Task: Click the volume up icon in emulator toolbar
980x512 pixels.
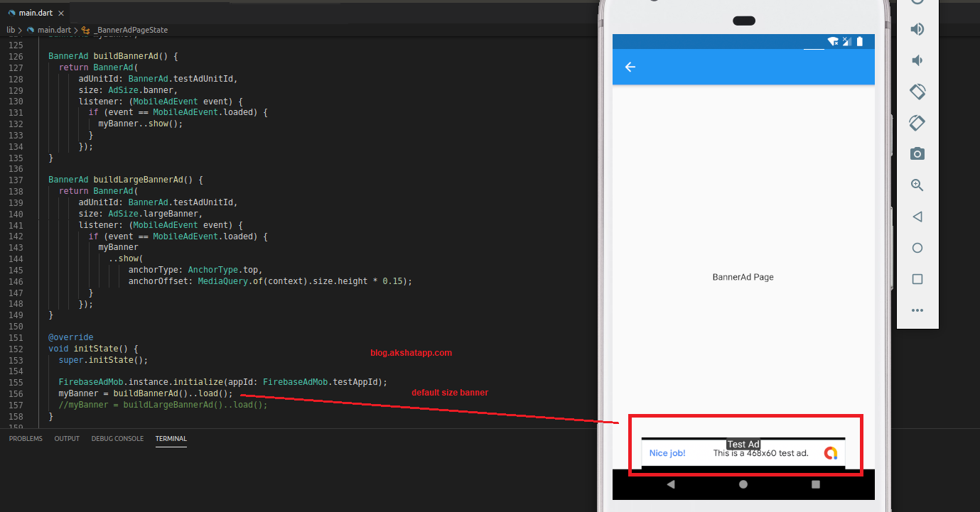Action: point(917,29)
